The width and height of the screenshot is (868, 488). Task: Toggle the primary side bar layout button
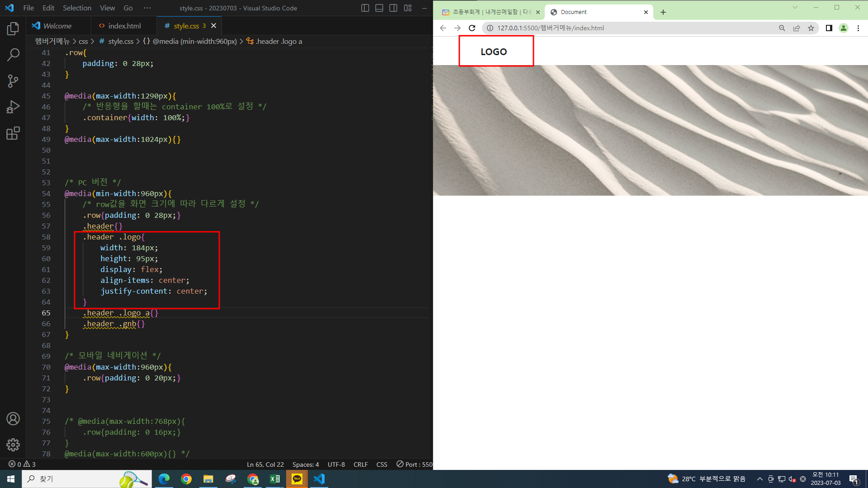pyautogui.click(x=365, y=8)
